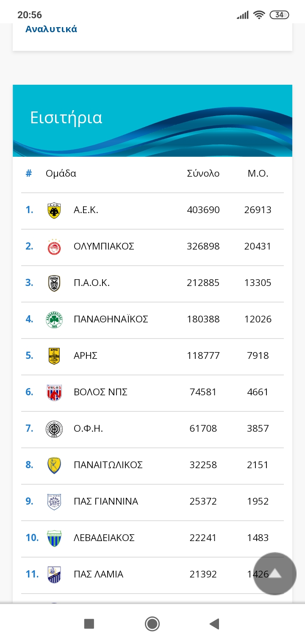The width and height of the screenshot is (305, 644).
Task: Open the Αναλυτικά link
Action: [51, 29]
